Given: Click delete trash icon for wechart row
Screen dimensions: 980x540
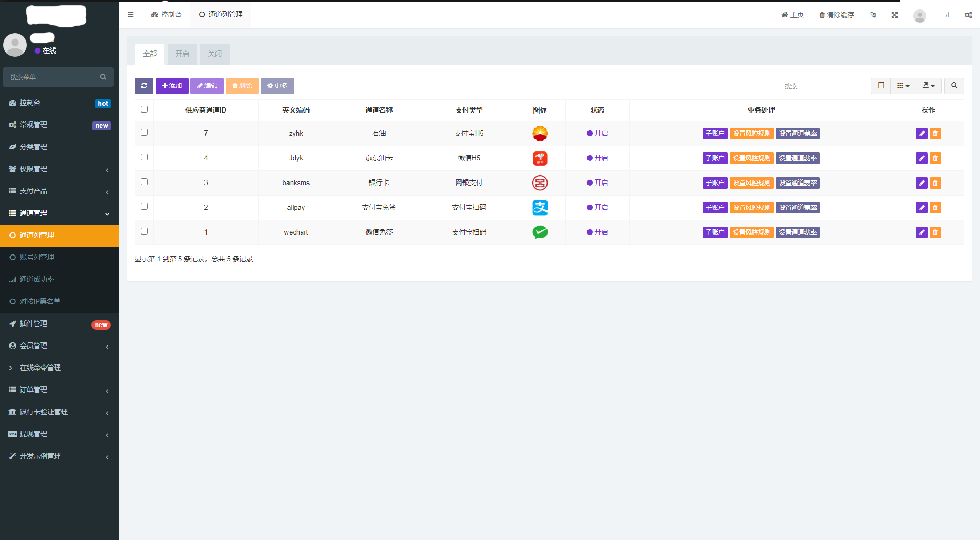Looking at the screenshot, I should 935,232.
